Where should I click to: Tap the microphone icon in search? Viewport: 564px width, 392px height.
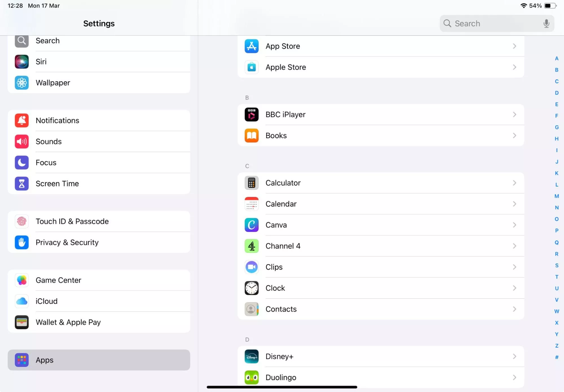click(x=546, y=23)
